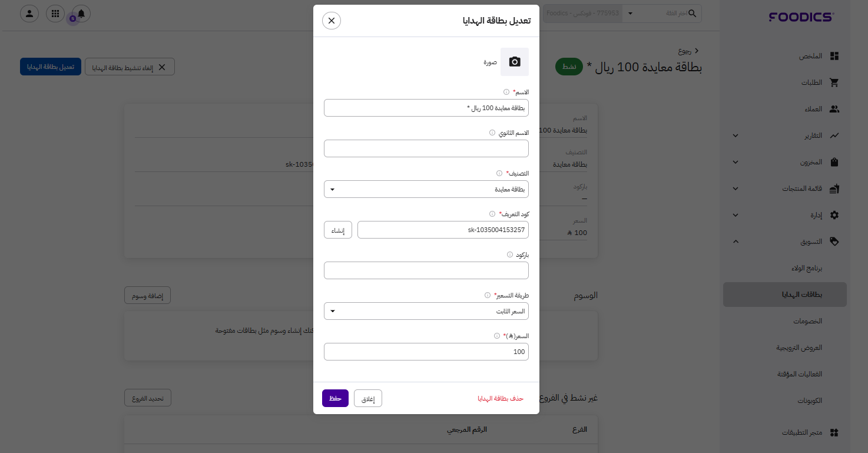Expand the التقارير sidebar section
The image size is (868, 453).
736,135
